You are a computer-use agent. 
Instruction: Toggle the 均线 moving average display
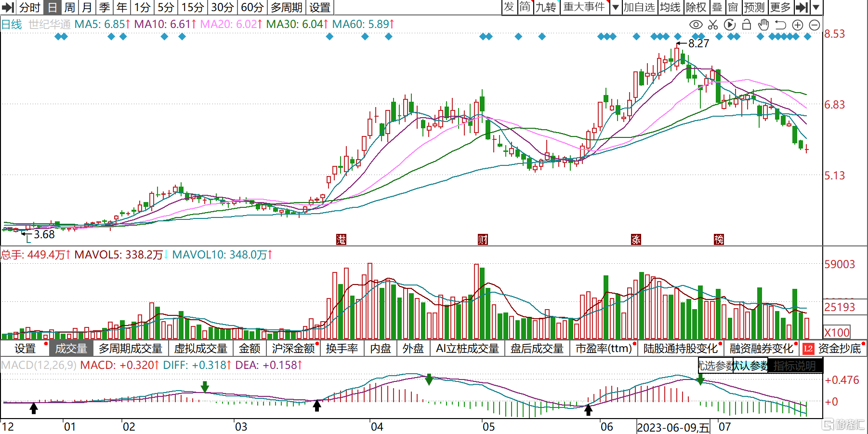[x=670, y=7]
